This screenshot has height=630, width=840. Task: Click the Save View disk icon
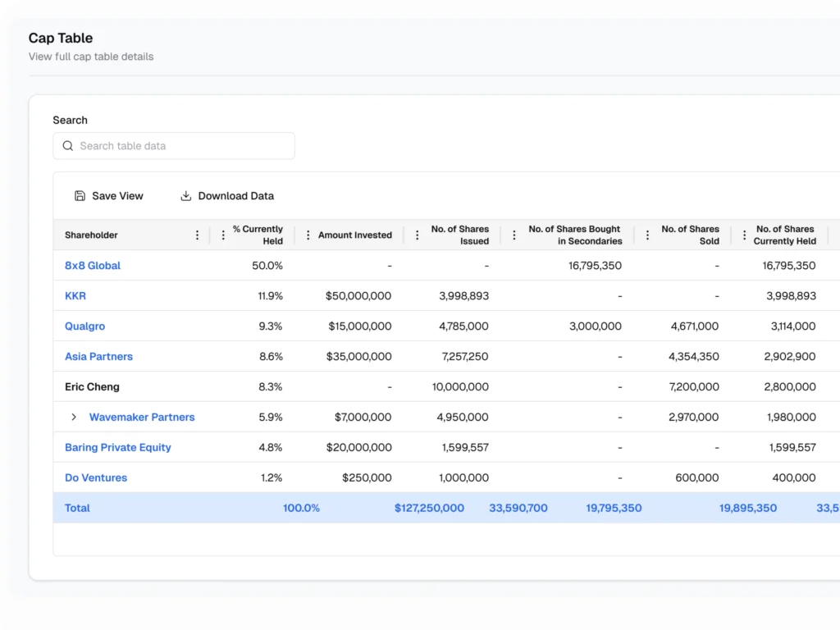[80, 196]
